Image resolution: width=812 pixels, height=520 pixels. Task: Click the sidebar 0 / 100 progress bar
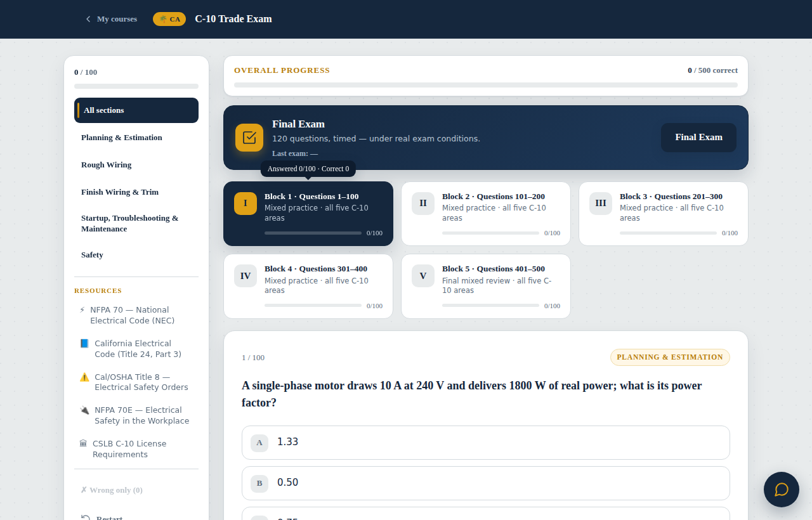point(136,86)
